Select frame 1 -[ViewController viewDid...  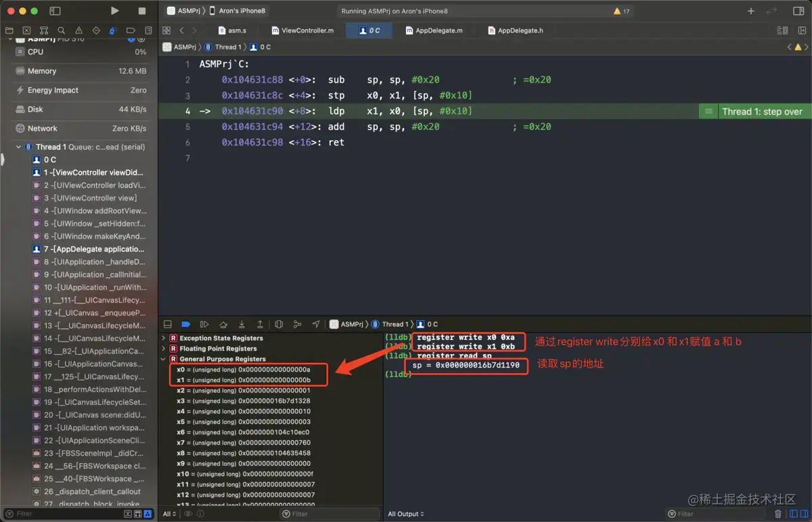point(89,173)
